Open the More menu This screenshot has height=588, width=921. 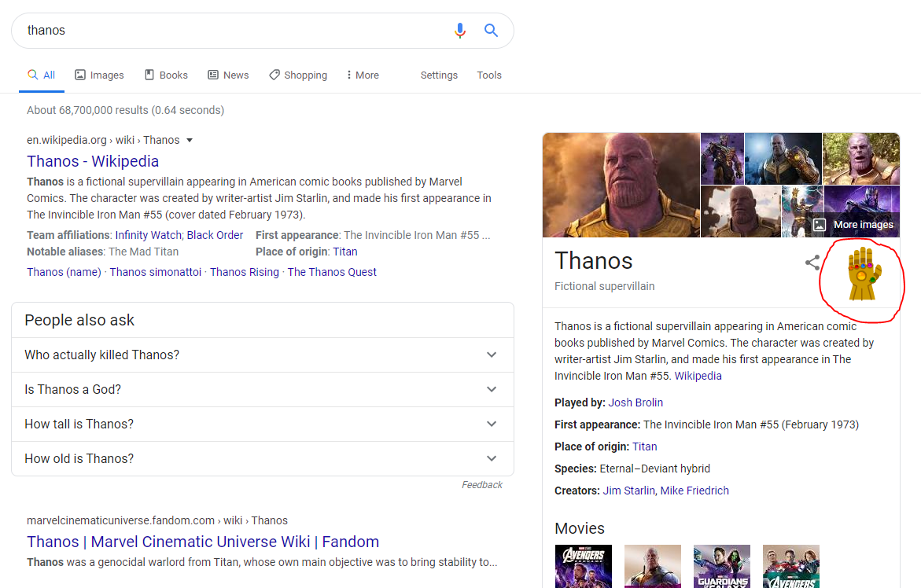(x=363, y=75)
